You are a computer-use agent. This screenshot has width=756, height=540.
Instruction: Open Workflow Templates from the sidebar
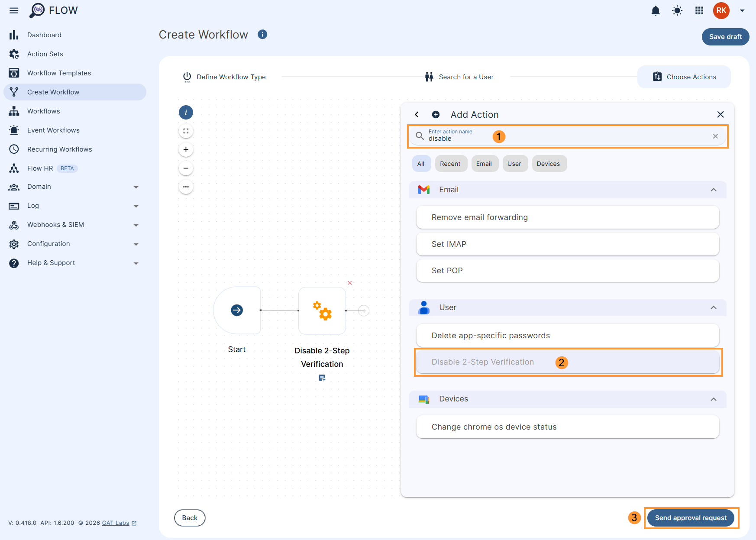pos(59,73)
